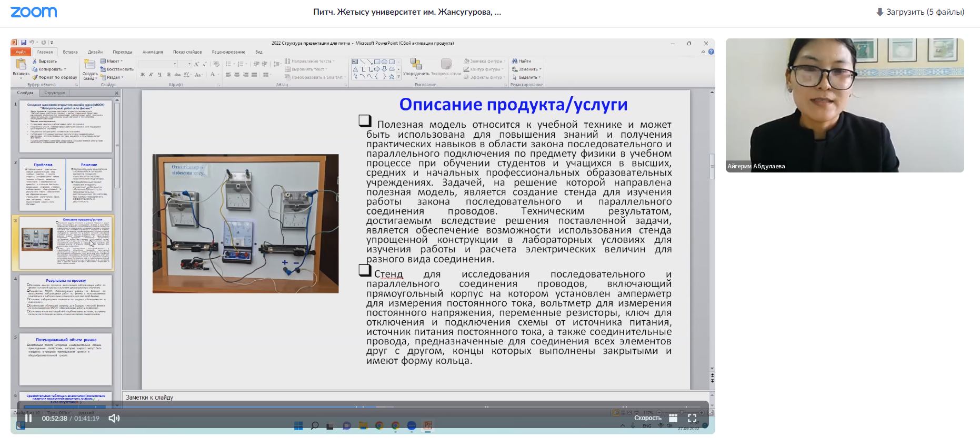
Task: Expand the Заменить dropdown arrow
Action: coord(540,69)
